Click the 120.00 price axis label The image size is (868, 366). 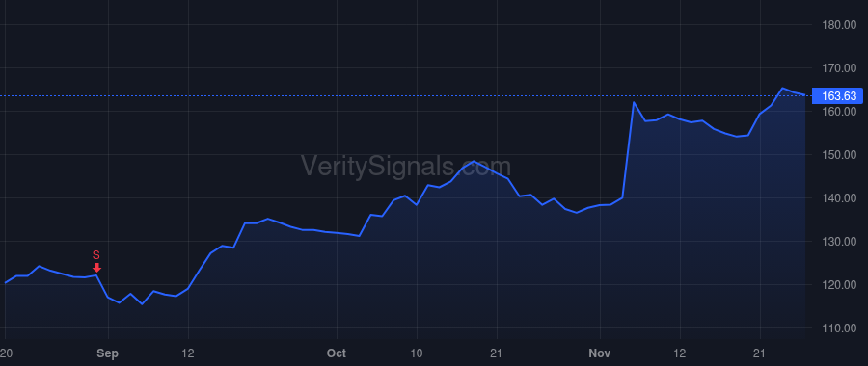tap(839, 285)
